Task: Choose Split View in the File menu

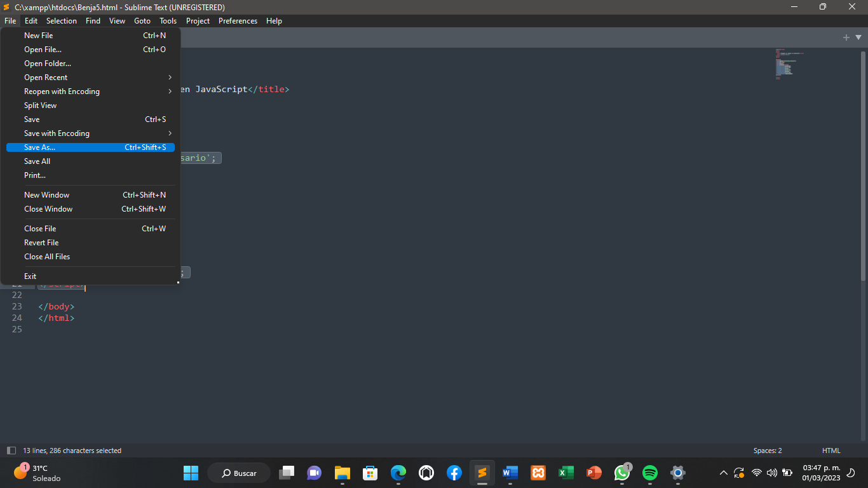Action: click(90, 105)
